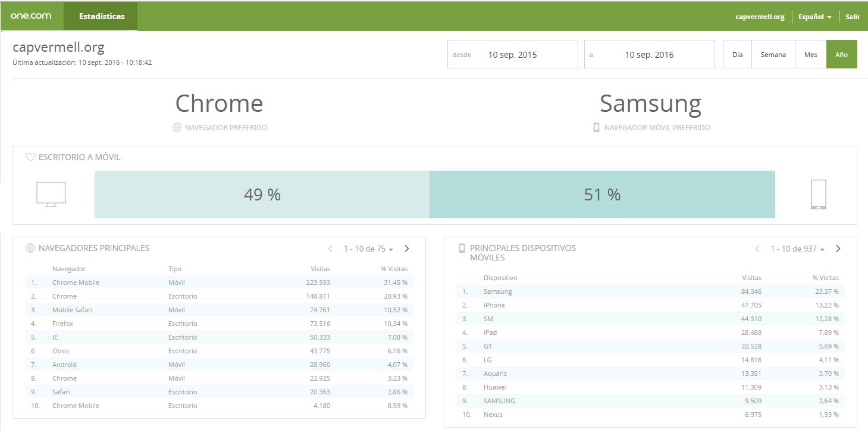Select the 'Nexus' device row
The height and width of the screenshot is (433, 868).
coord(650,415)
